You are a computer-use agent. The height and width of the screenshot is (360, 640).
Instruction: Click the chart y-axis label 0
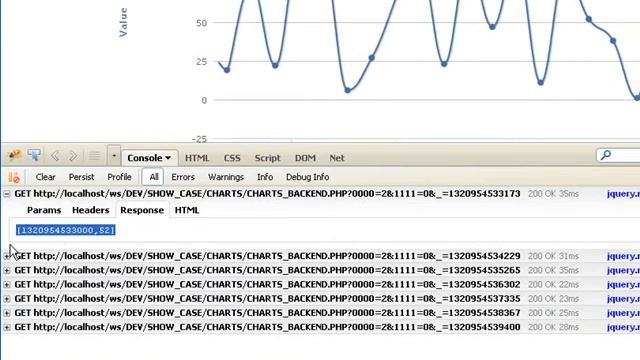[204, 100]
